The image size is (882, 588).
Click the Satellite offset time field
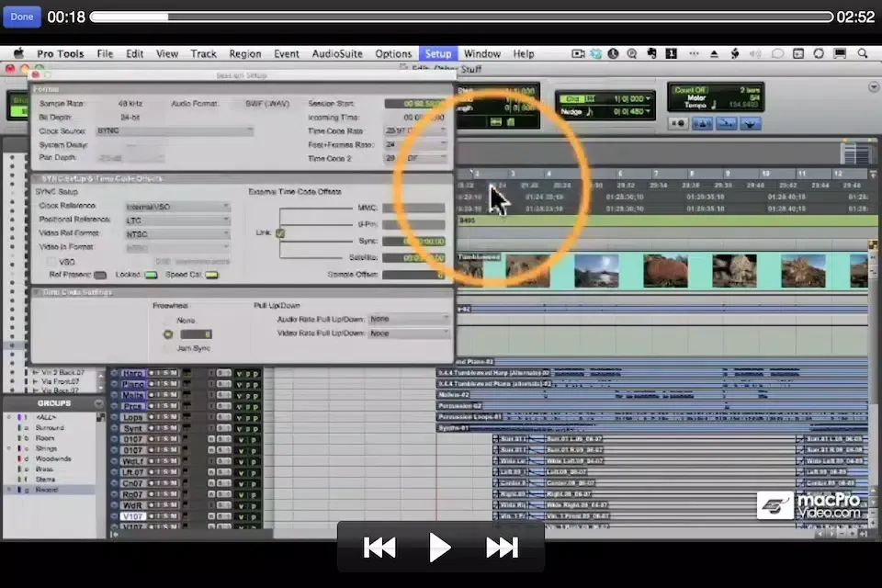[414, 257]
